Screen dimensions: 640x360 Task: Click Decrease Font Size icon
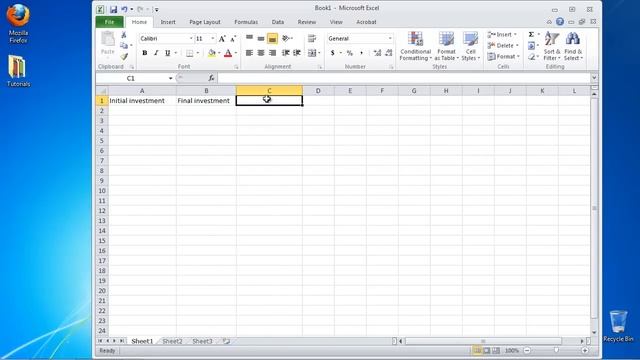pos(233,39)
